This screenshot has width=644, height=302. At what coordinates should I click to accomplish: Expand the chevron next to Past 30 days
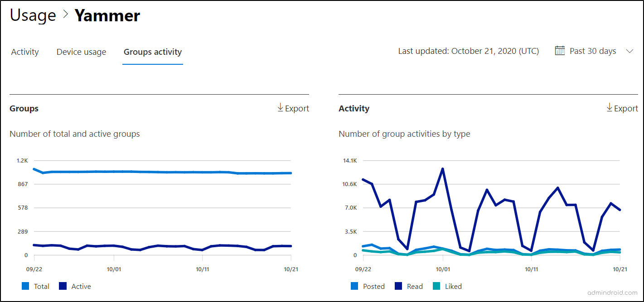[630, 51]
